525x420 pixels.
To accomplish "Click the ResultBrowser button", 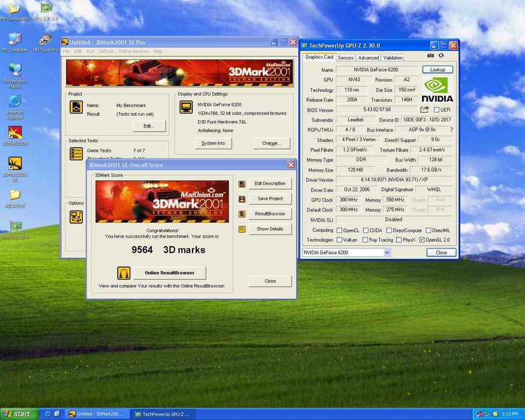I will 270,214.
